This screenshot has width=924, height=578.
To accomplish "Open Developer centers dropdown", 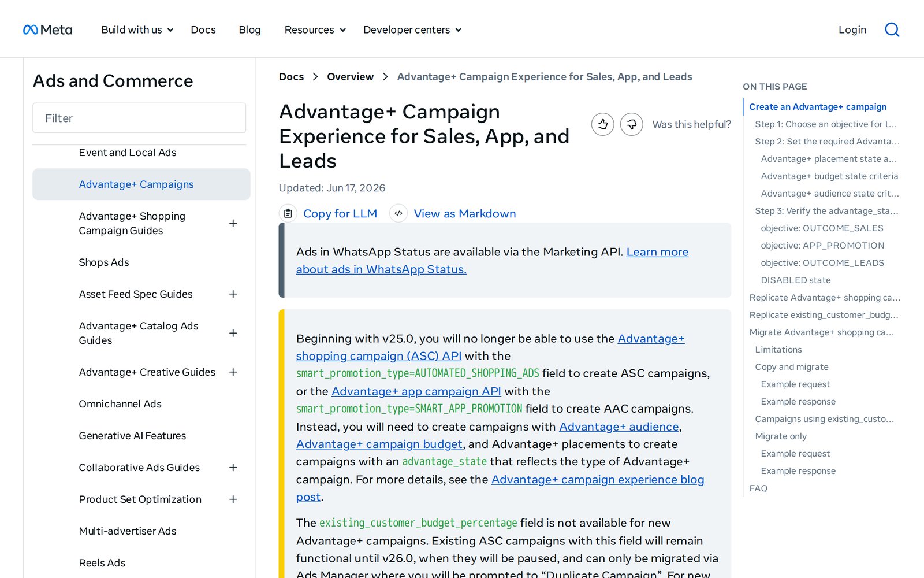I will (412, 29).
